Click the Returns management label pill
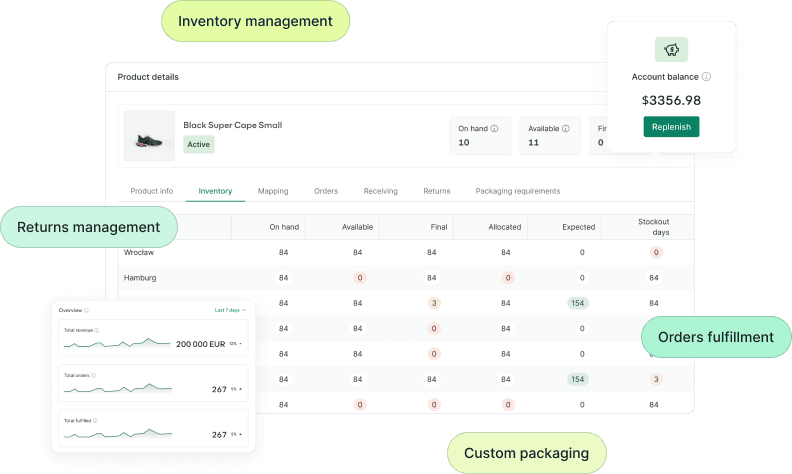Viewport: 792px width, 474px height. (x=89, y=227)
